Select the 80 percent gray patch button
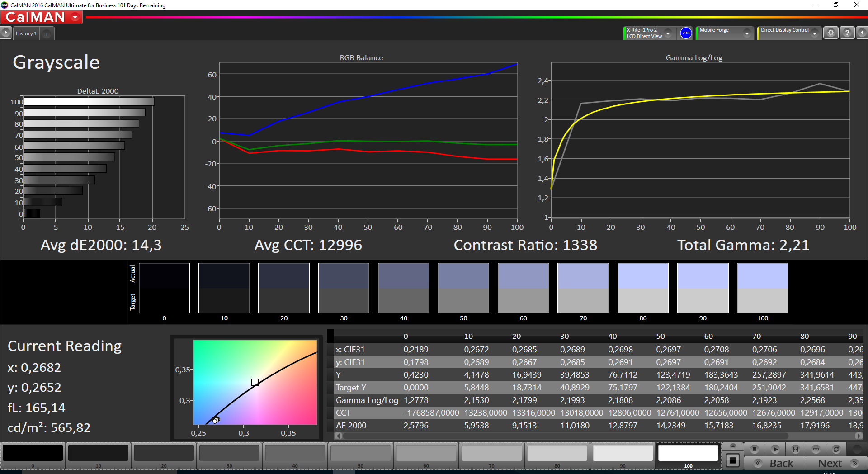Screen dimensions: 868x474 (x=557, y=456)
